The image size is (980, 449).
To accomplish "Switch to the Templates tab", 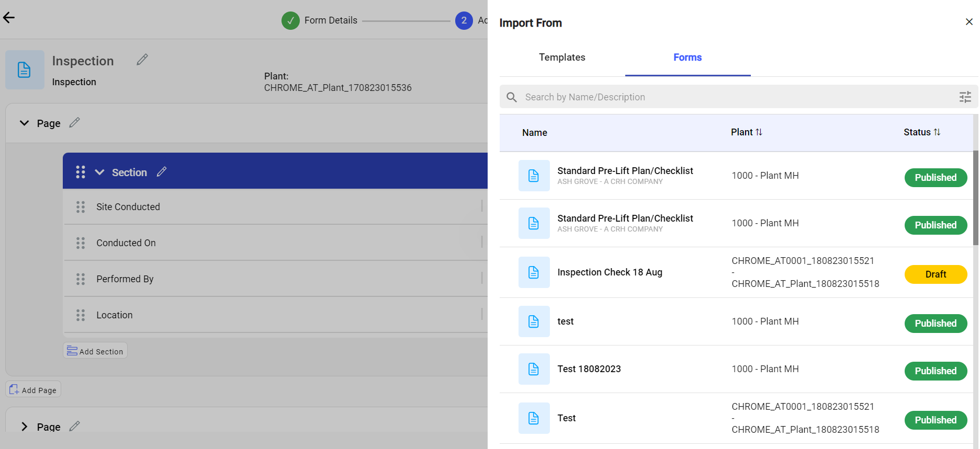I will [562, 57].
